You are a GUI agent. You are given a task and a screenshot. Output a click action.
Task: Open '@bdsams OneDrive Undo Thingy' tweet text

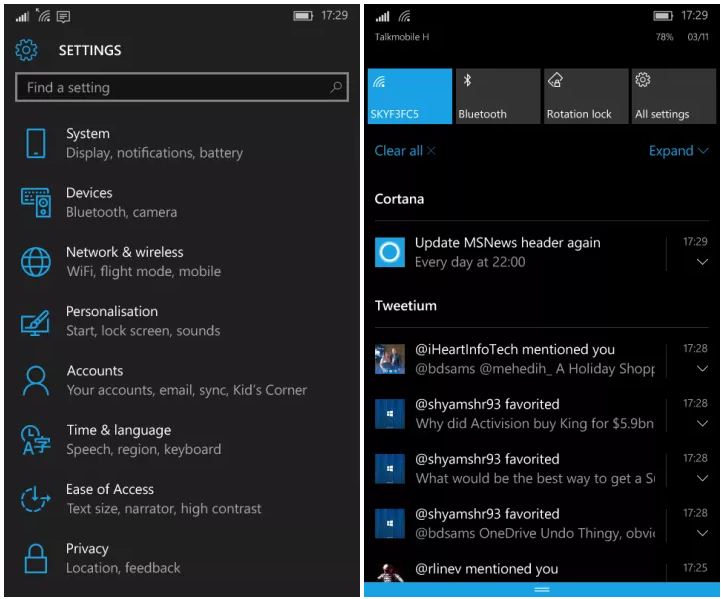coord(535,533)
